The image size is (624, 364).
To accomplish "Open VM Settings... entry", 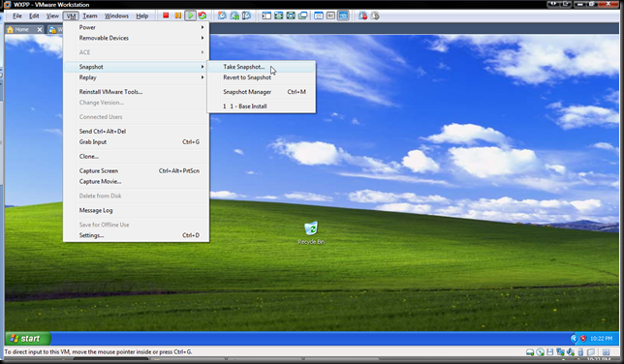I will click(136, 235).
